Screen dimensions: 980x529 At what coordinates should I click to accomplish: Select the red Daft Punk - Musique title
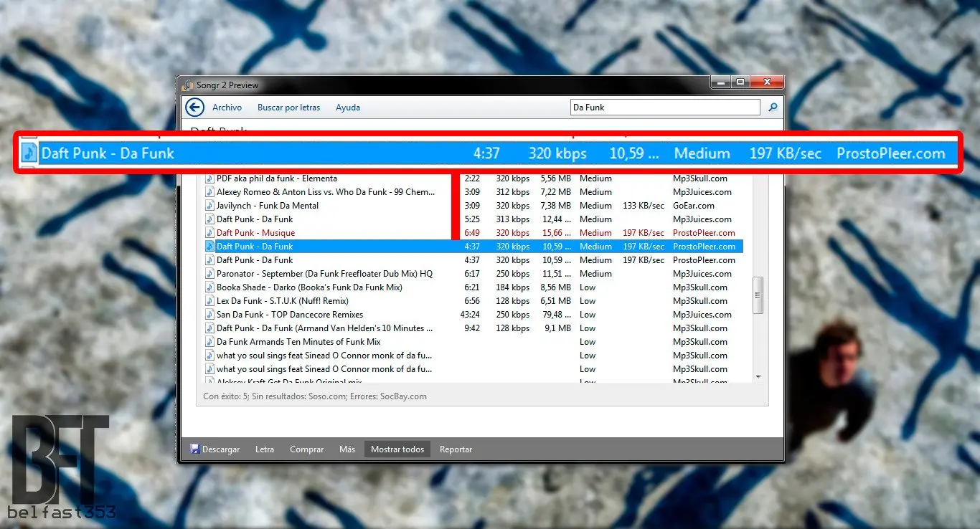pos(255,233)
